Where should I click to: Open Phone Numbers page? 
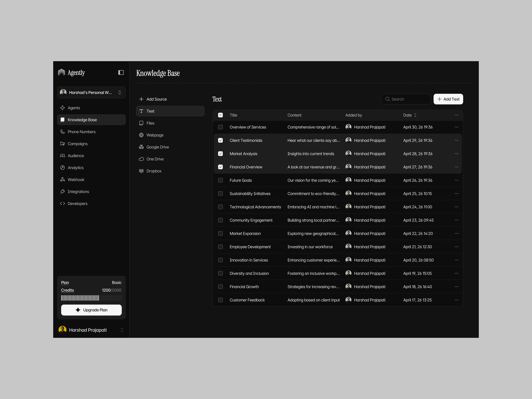click(91, 132)
